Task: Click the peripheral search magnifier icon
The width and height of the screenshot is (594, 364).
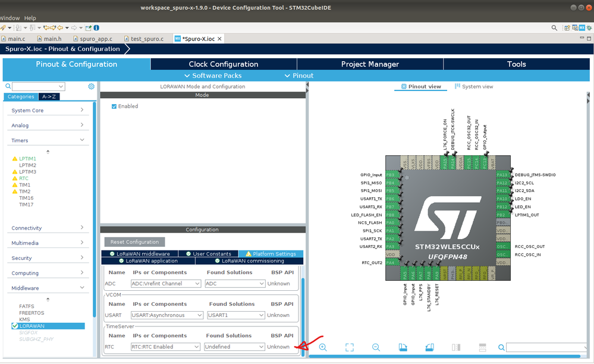Action: [8, 86]
